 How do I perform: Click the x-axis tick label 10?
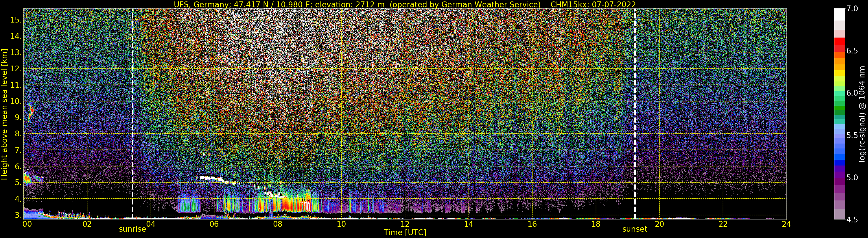click(341, 224)
